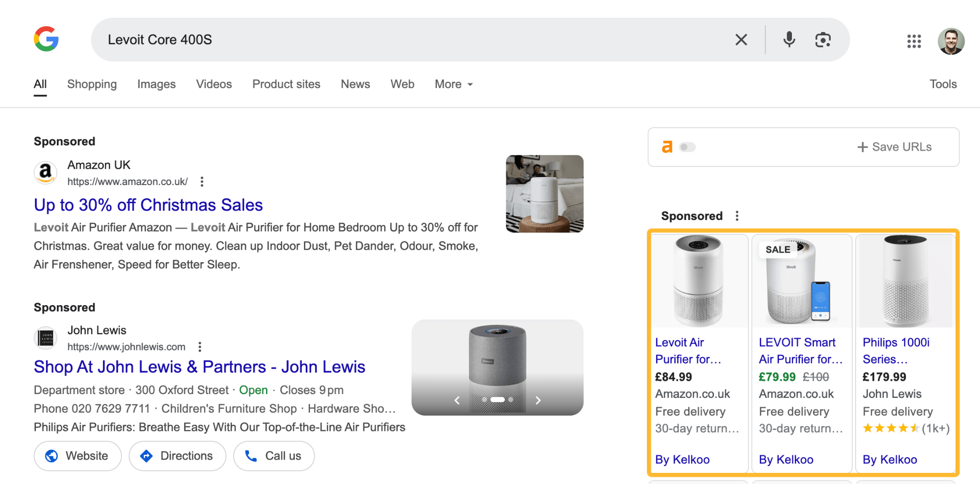
Task: Click the Google logo
Action: pyautogui.click(x=46, y=39)
